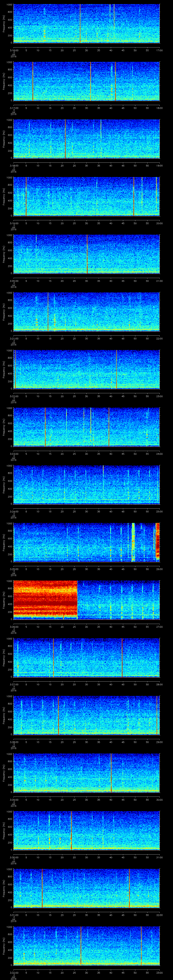Click the 22:00 end time label
The height and width of the screenshot is (980, 173).
159,339
